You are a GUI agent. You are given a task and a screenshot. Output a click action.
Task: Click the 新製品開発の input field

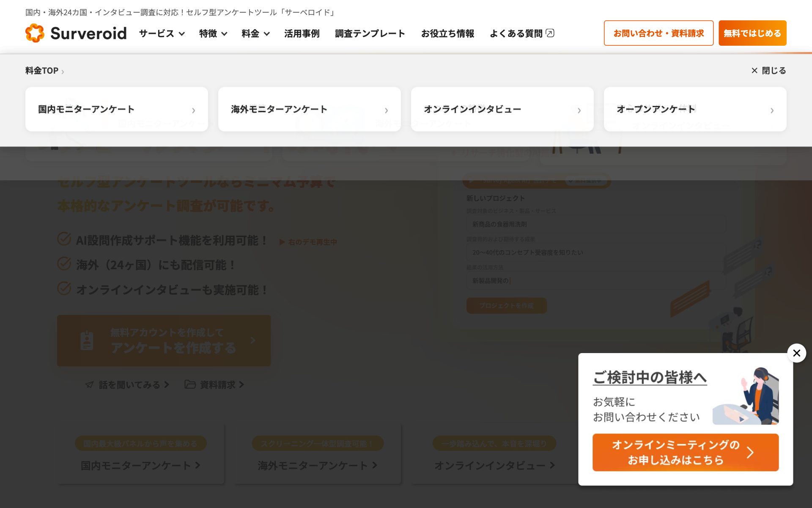pos(596,281)
